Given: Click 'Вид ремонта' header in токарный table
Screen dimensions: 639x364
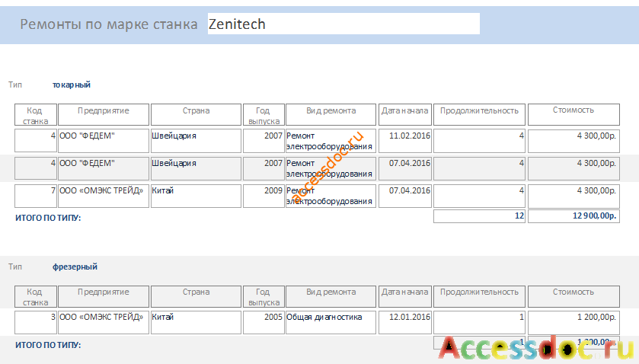Looking at the screenshot, I should 331,114.
